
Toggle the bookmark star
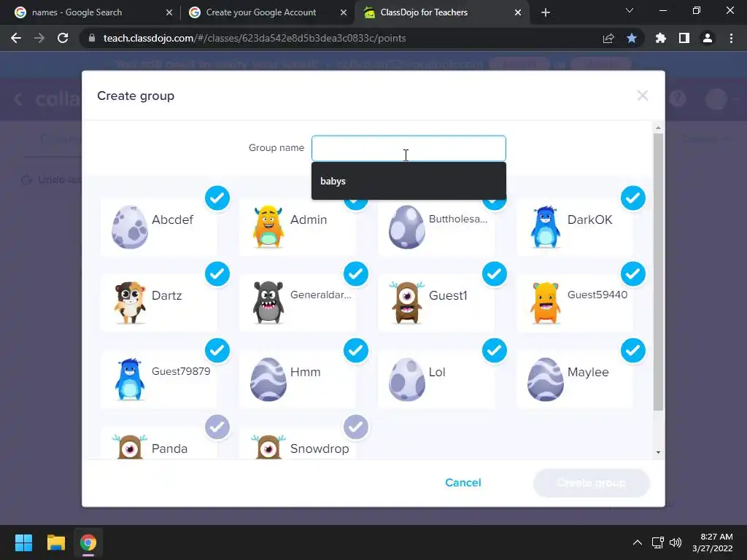632,38
